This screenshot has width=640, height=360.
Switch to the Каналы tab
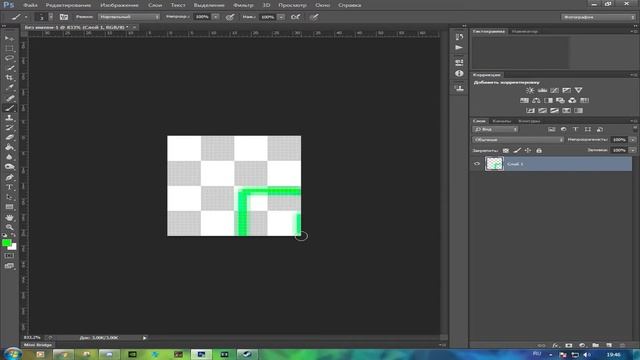pyautogui.click(x=502, y=121)
